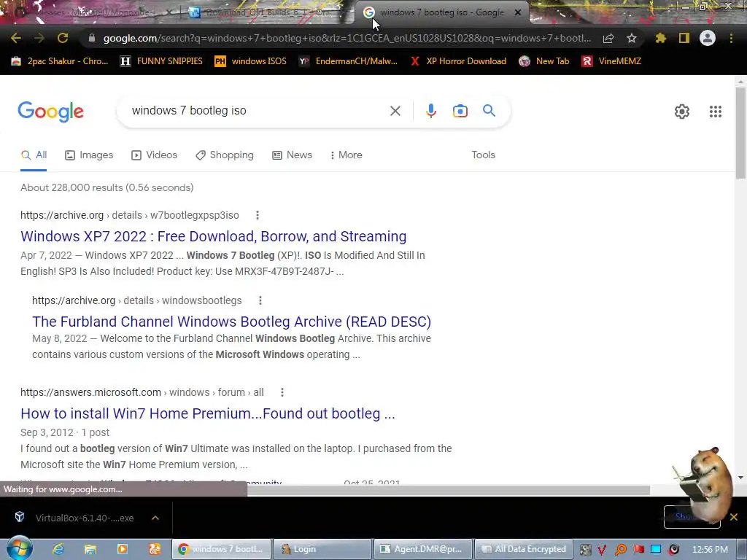
Task: Submit search with magnifier icon
Action: (x=489, y=111)
